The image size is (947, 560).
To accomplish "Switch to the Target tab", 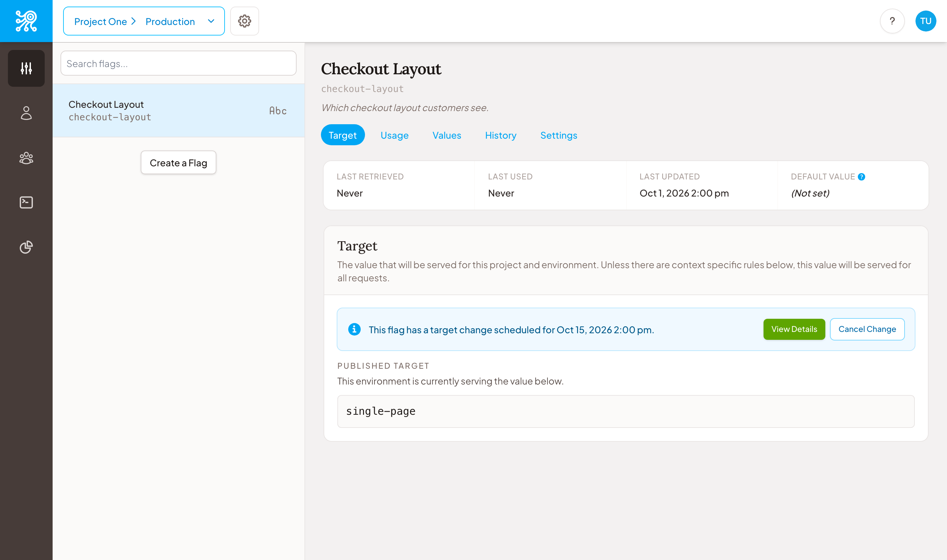I will (342, 135).
